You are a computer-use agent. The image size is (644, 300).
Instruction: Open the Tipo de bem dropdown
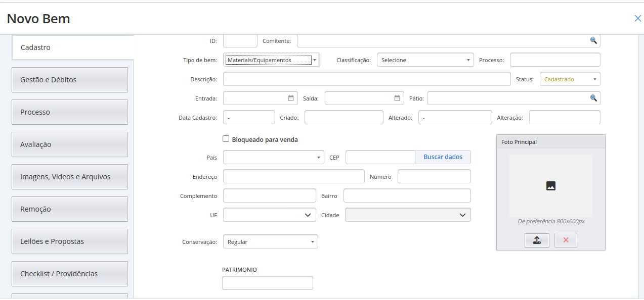point(272,60)
